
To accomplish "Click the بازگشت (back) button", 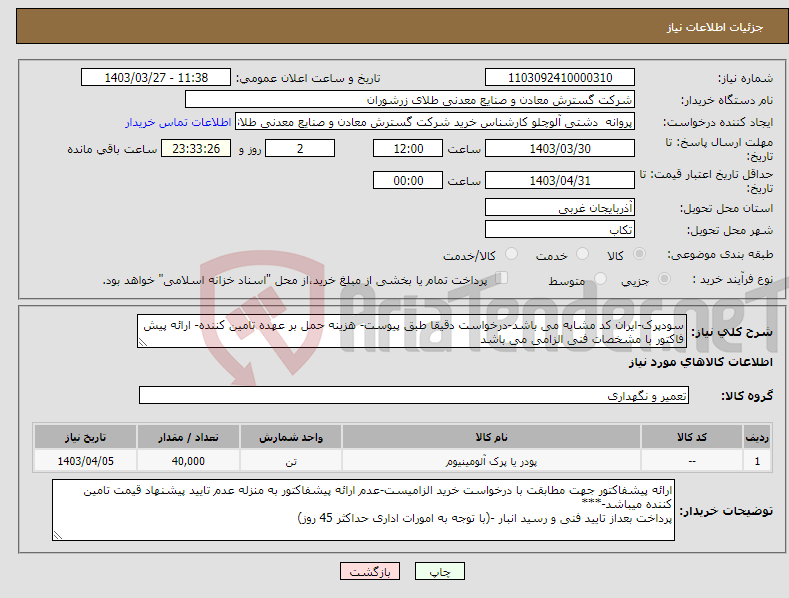I will 370,571.
